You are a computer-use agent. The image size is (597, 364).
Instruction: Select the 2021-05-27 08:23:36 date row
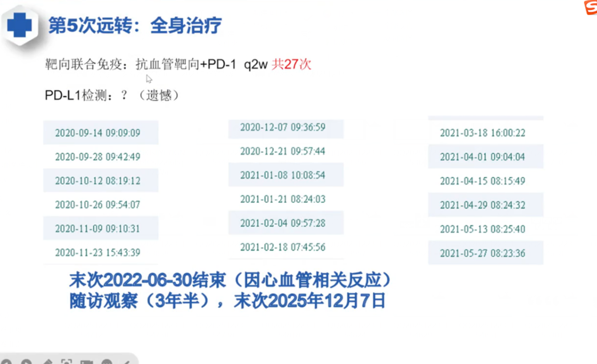coord(482,253)
